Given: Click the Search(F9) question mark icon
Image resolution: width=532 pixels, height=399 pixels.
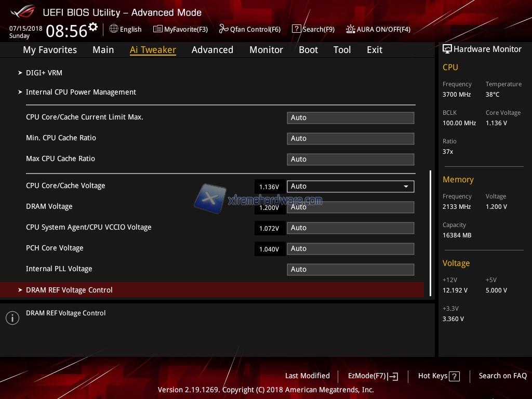Looking at the screenshot, I should click(x=296, y=29).
